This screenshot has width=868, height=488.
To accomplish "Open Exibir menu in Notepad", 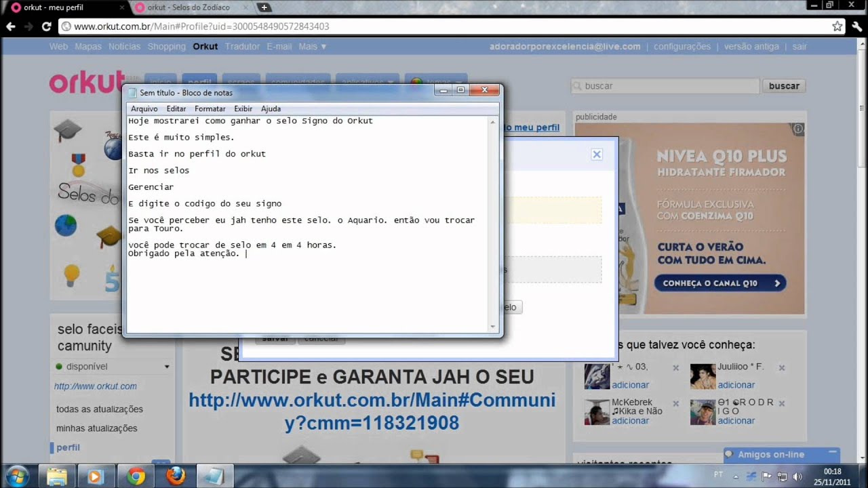I will pyautogui.click(x=243, y=108).
